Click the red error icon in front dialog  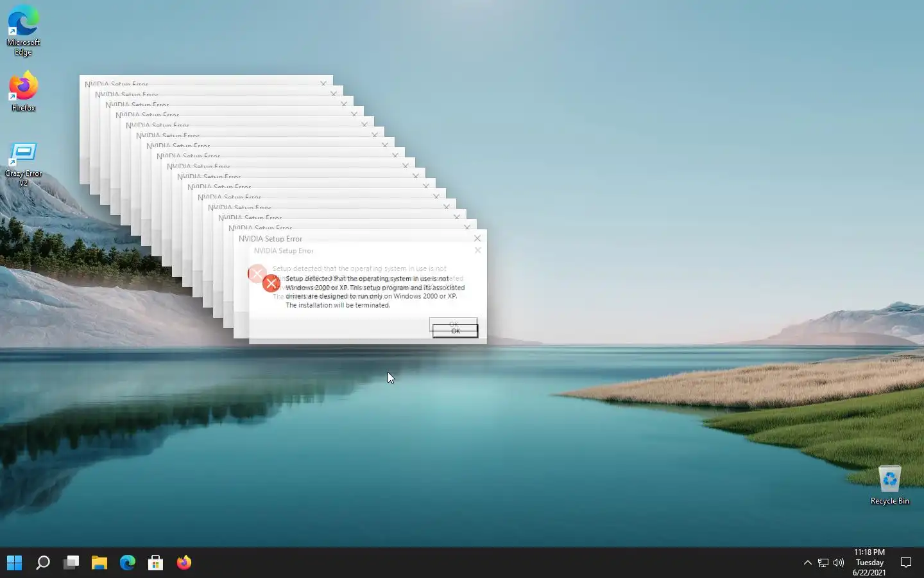(x=271, y=283)
